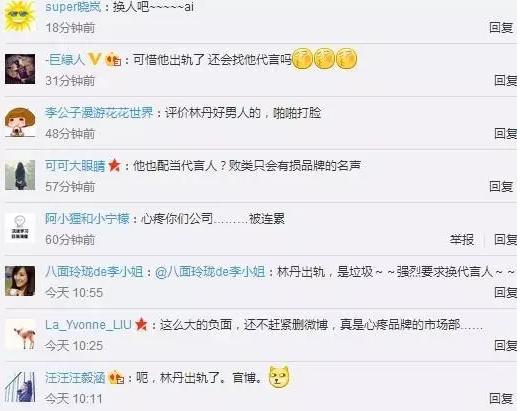
Task: Click the membership badge next to -巨绿人
Action: tap(113, 60)
